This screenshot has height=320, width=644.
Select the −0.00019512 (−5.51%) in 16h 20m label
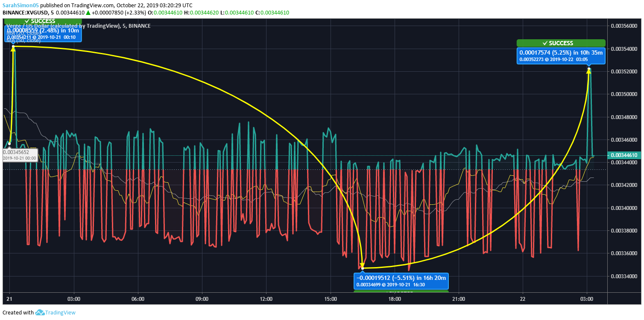401,278
